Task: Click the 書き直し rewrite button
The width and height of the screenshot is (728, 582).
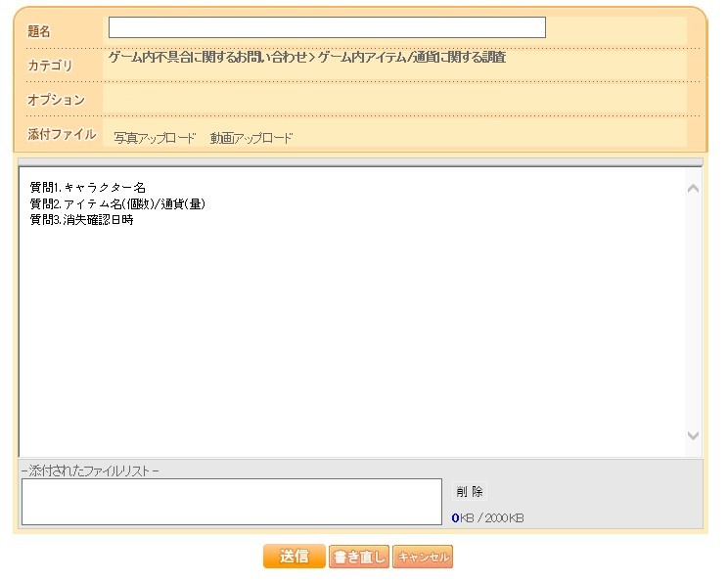Action: pos(359,557)
